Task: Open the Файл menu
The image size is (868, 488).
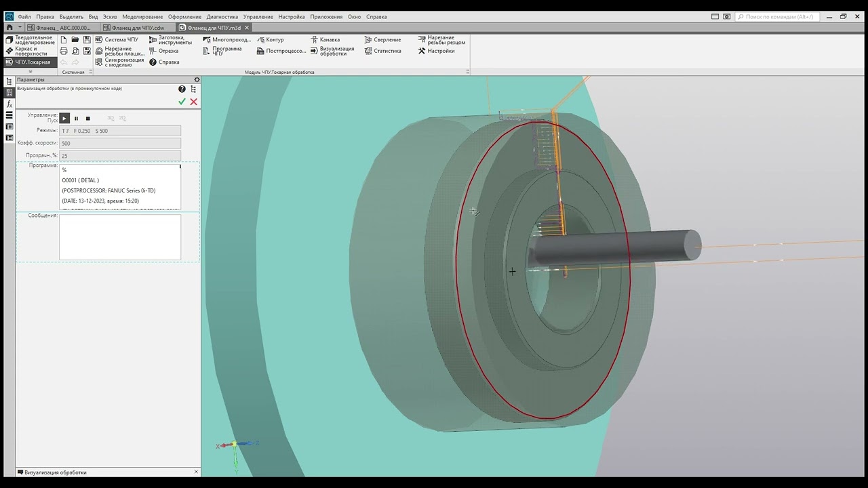Action: coord(24,16)
